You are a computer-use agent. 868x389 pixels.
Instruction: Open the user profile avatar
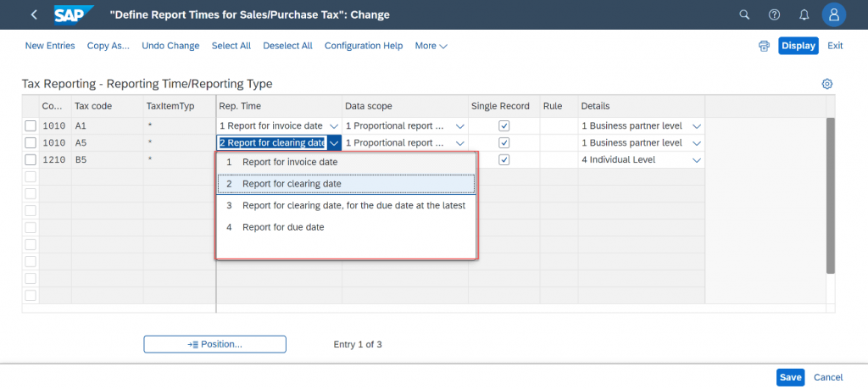point(834,15)
